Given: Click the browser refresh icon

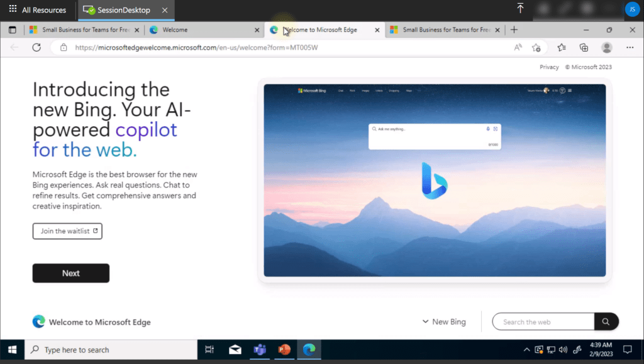Looking at the screenshot, I should pos(36,47).
